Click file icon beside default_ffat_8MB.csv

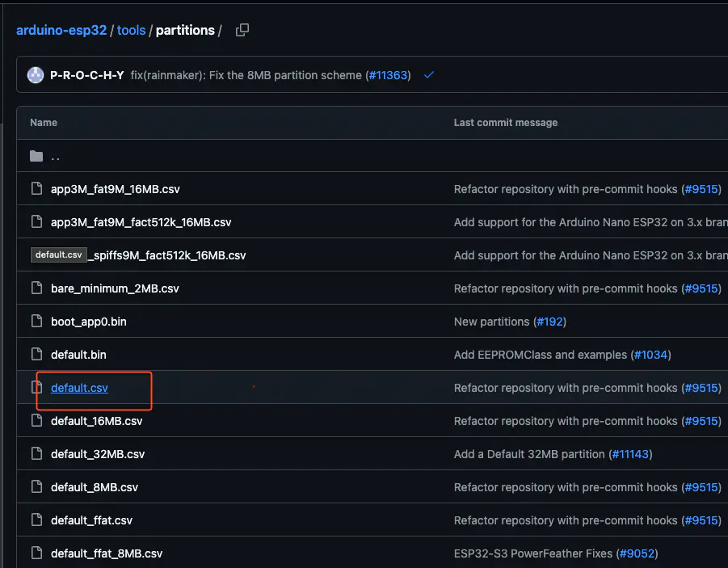point(36,553)
